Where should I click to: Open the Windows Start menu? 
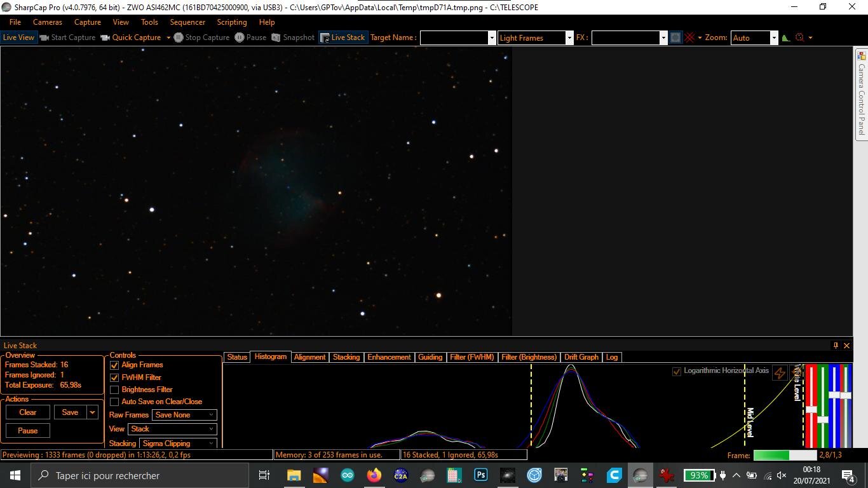coord(15,475)
